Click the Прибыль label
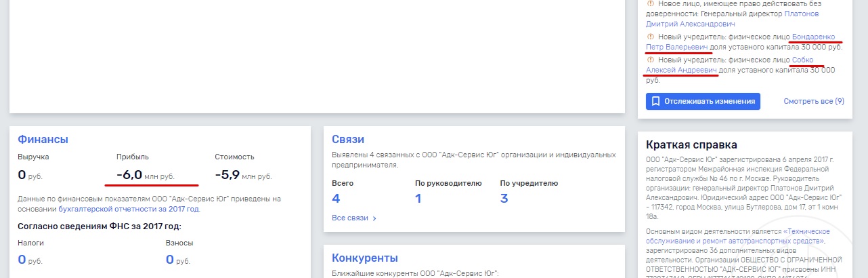 point(133,157)
